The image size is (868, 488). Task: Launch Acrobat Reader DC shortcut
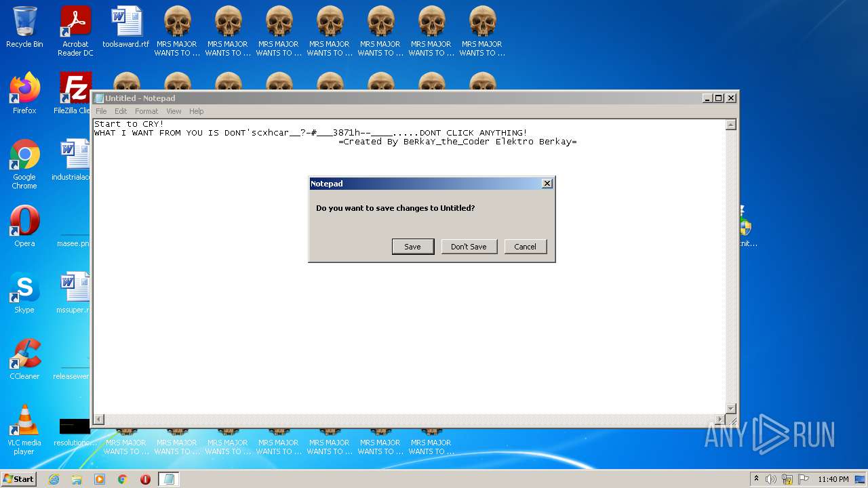point(75,31)
